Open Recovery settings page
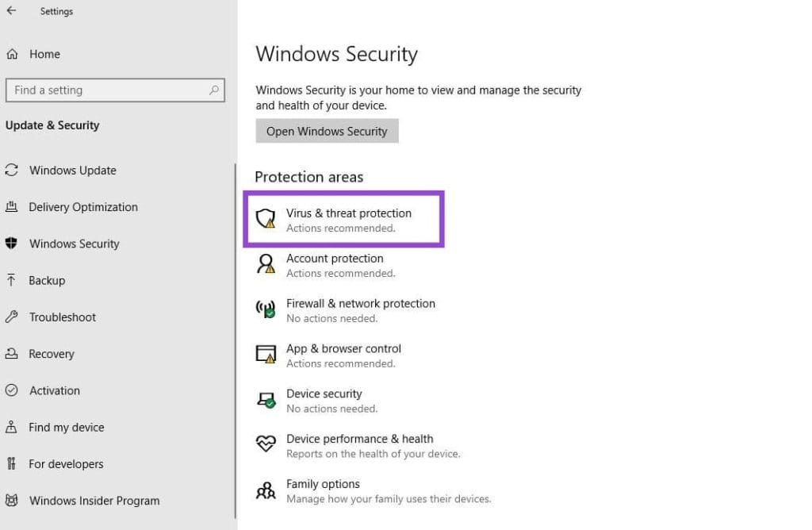Viewport: 812px width, 530px height. click(51, 354)
